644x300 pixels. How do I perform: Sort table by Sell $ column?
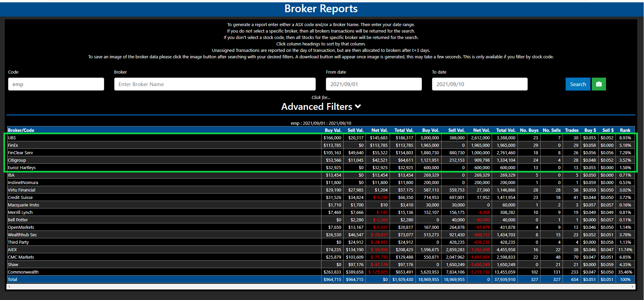(608, 130)
